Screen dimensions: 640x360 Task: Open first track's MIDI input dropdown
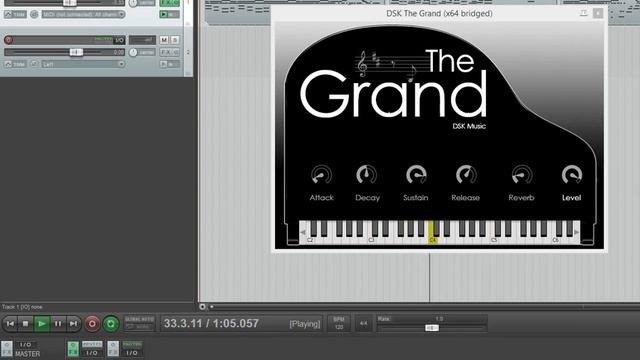click(x=83, y=14)
